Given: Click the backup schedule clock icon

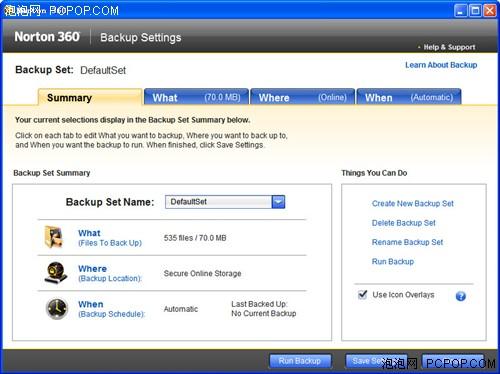Looking at the screenshot, I should pyautogui.click(x=57, y=309).
